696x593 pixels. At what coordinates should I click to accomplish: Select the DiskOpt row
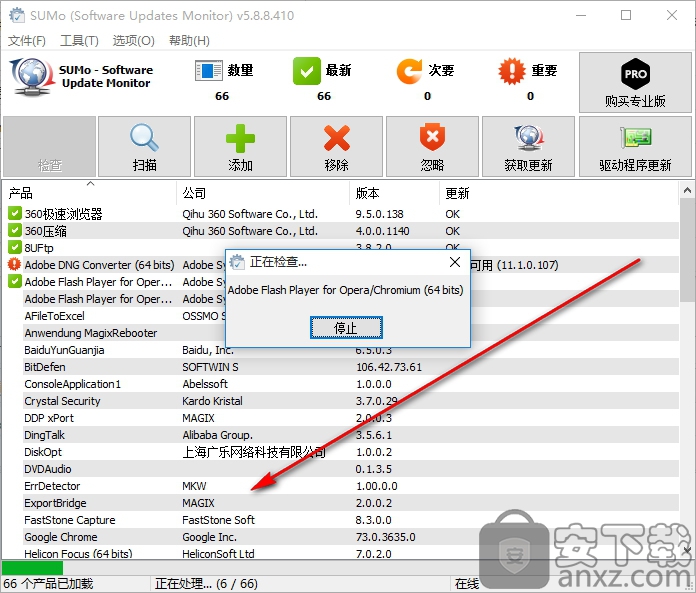coord(340,452)
